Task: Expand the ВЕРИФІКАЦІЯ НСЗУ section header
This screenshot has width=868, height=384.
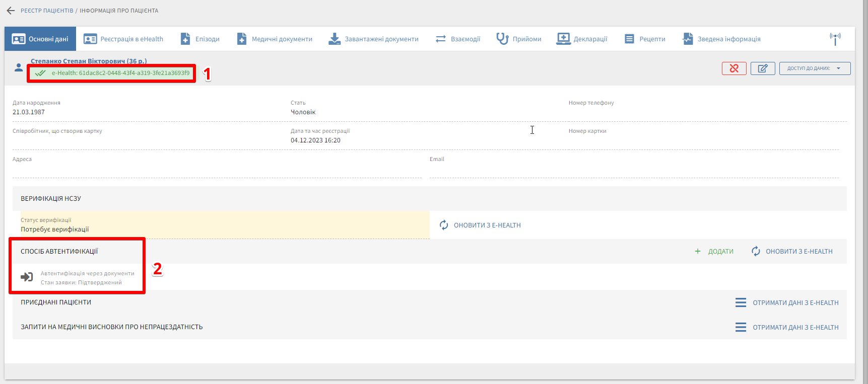Action: point(51,198)
